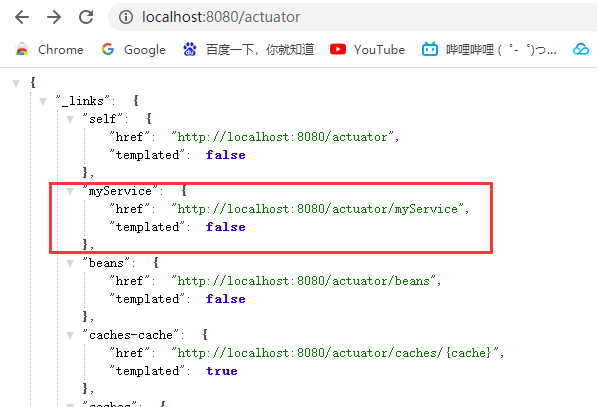Click the Google G logo icon

click(108, 49)
